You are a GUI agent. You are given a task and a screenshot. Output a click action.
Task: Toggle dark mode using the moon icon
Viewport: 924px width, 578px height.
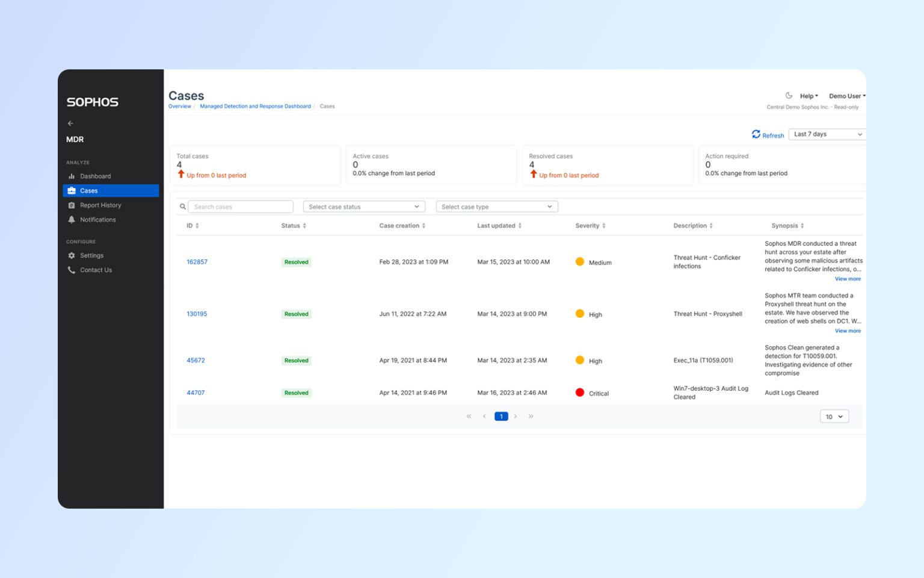click(x=789, y=95)
